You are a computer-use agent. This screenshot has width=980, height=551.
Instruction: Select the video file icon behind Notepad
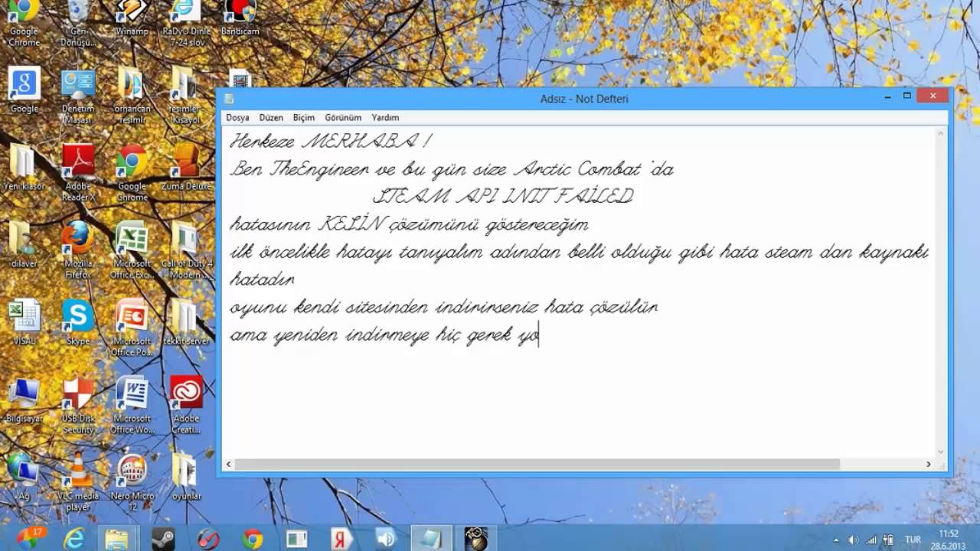click(x=240, y=78)
